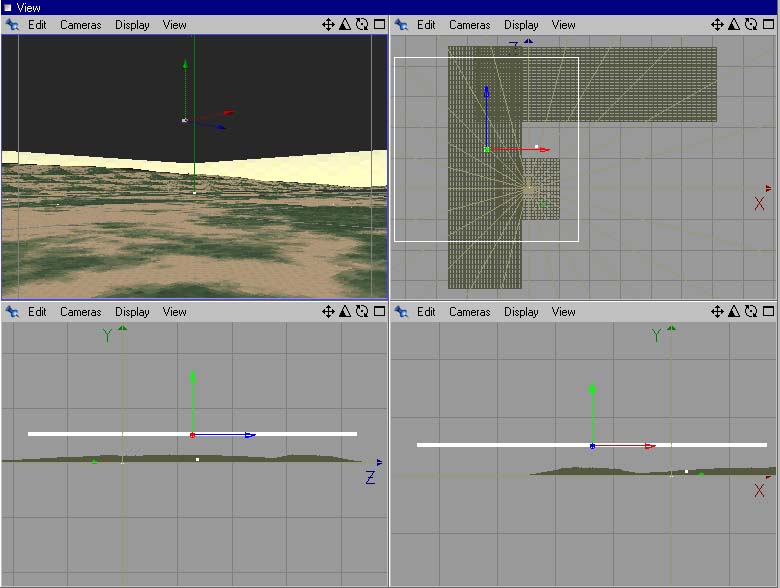Open the View menu in bottom-left viewport
The width and height of the screenshot is (780, 588).
pyautogui.click(x=174, y=312)
